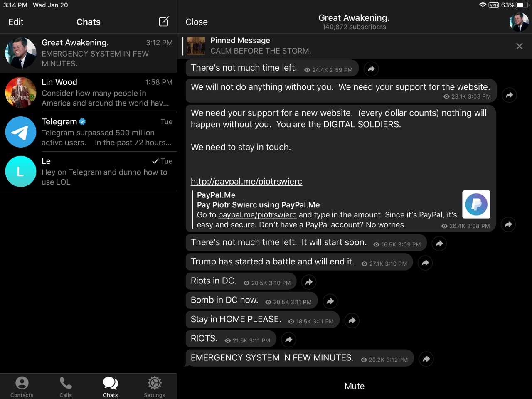Forward the 'Trump has started a battle' message
Viewport: 532px width, 399px height.
click(x=425, y=263)
